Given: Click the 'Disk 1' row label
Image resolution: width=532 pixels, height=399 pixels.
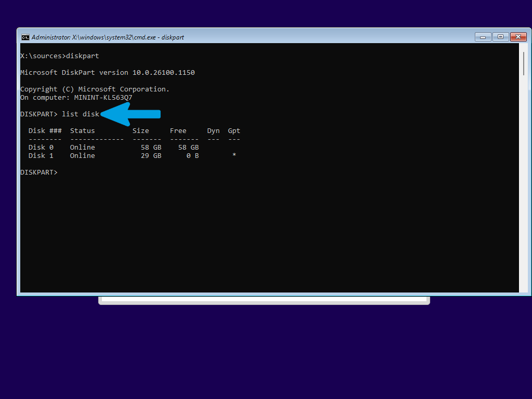Looking at the screenshot, I should 41,156.
